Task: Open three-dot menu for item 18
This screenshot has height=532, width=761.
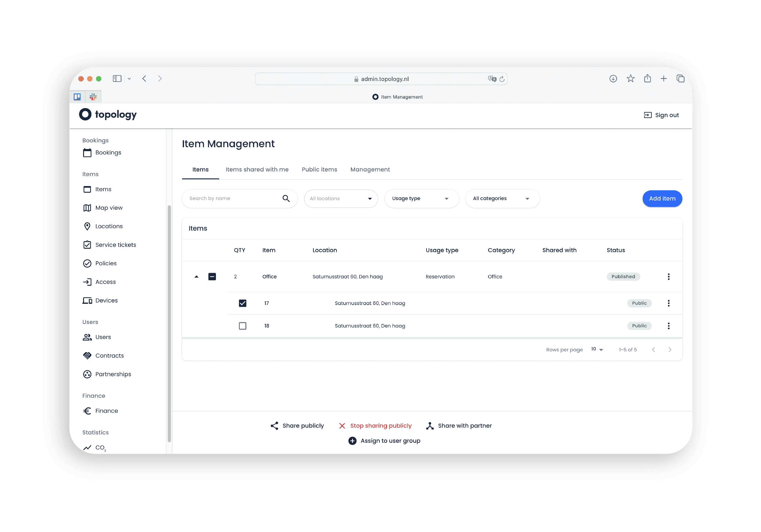Action: tap(669, 326)
